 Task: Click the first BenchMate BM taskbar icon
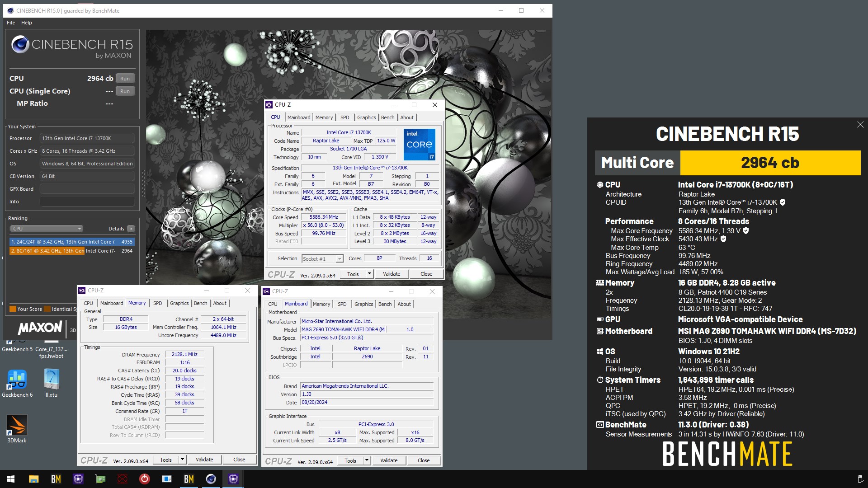[56, 479]
